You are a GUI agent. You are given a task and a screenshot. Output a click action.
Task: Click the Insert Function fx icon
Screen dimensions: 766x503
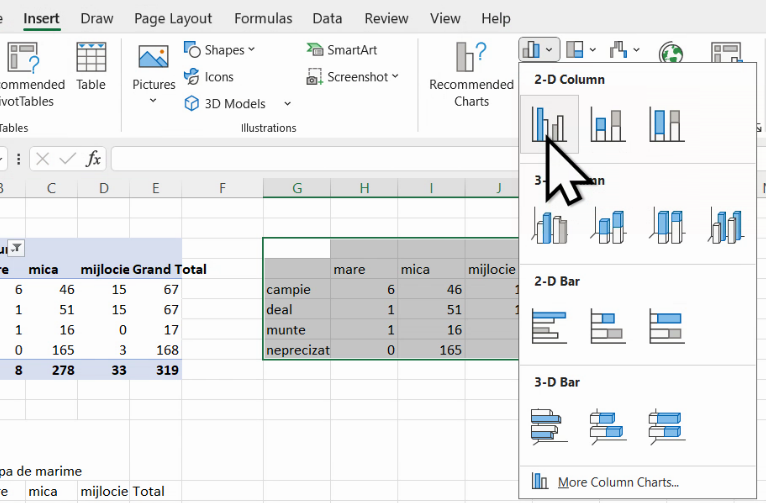(x=93, y=159)
